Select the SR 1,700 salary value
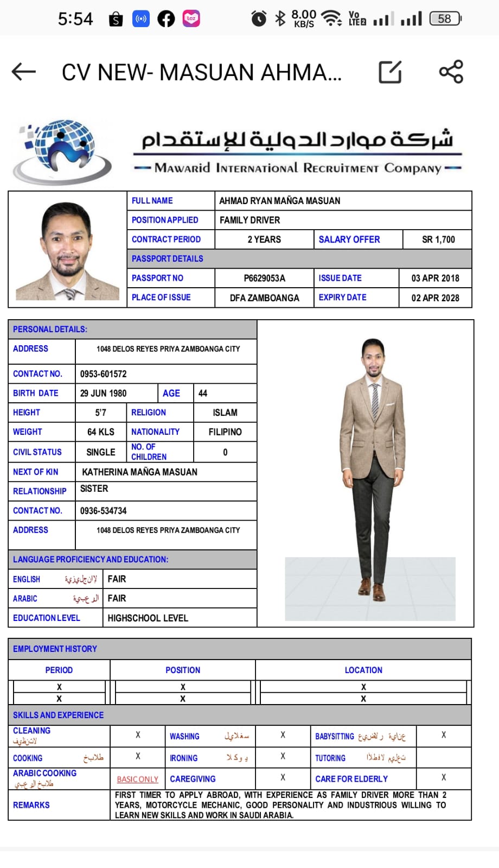 (438, 239)
